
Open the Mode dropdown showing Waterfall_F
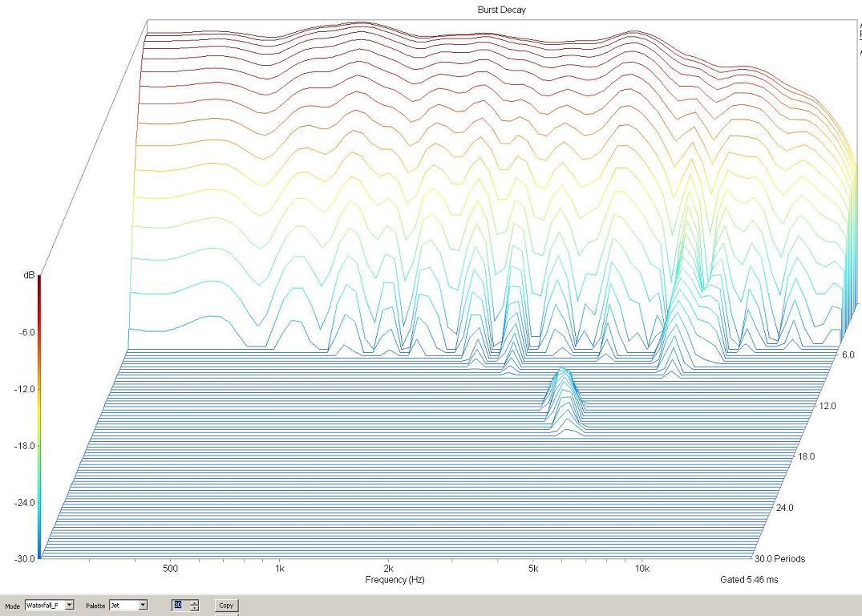click(x=70, y=605)
